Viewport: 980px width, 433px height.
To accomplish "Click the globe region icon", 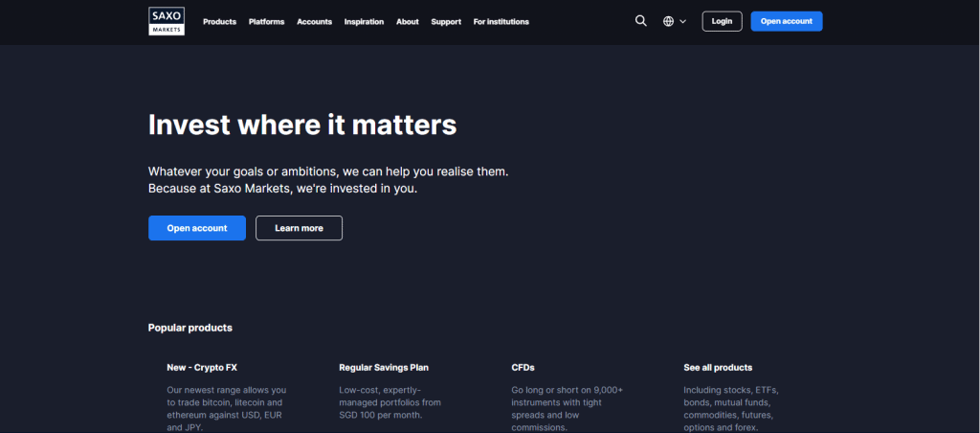I will click(x=668, y=21).
